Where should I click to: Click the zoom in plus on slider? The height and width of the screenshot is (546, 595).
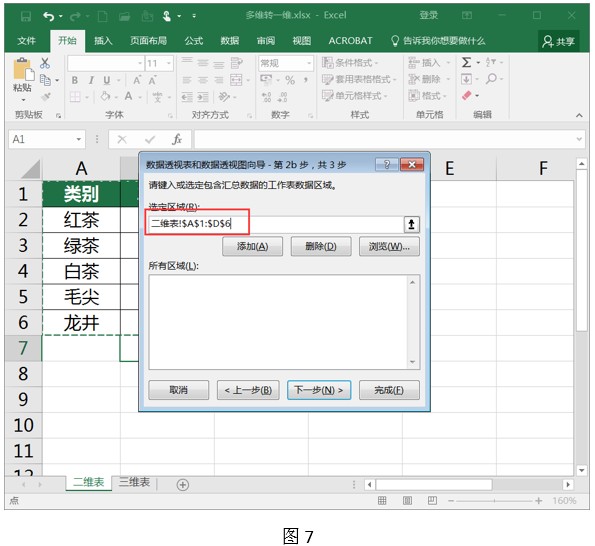point(538,501)
